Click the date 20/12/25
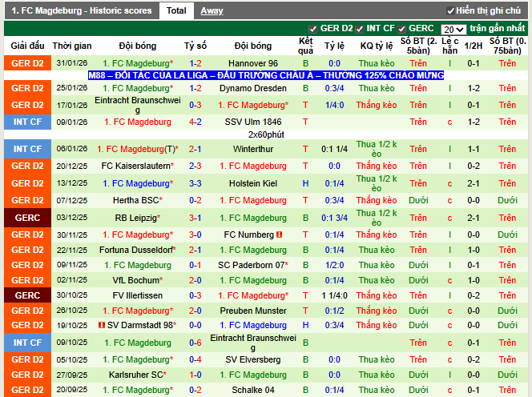This screenshot has width=532, height=397. pos(72,166)
